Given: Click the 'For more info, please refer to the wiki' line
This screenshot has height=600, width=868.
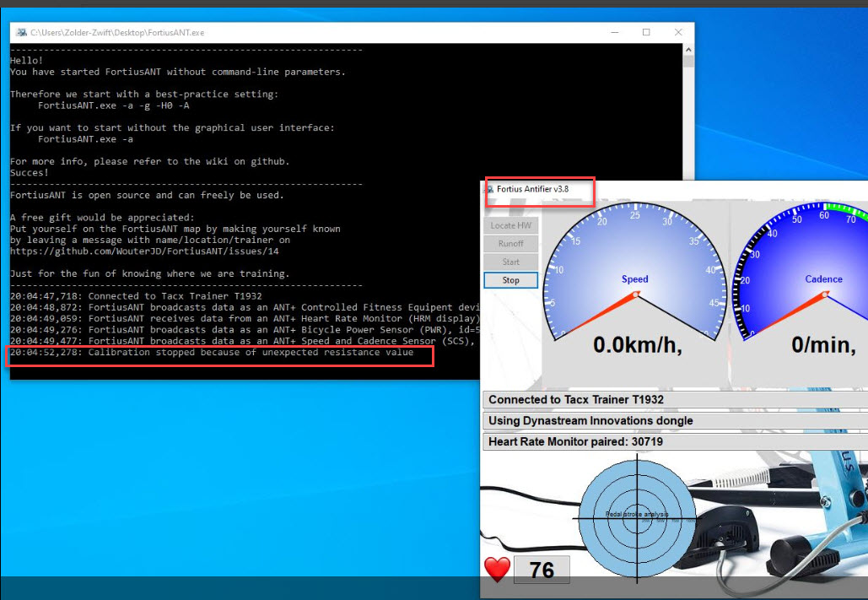Looking at the screenshot, I should coord(149,162).
